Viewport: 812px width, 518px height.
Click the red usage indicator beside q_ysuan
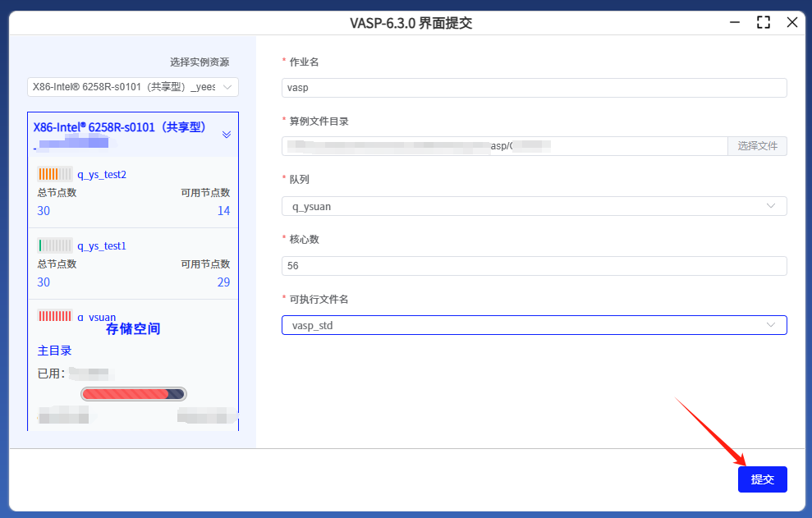[x=54, y=316]
